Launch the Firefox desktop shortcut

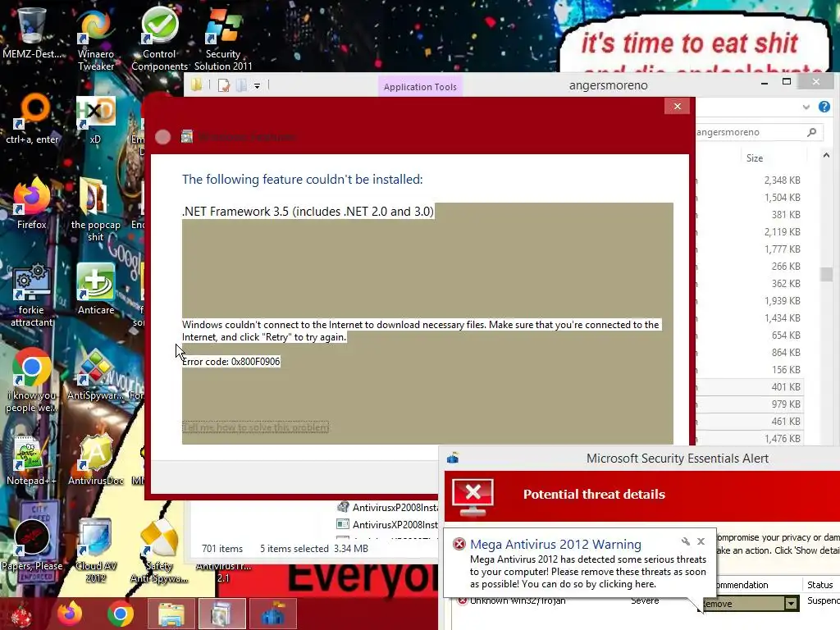pyautogui.click(x=31, y=203)
